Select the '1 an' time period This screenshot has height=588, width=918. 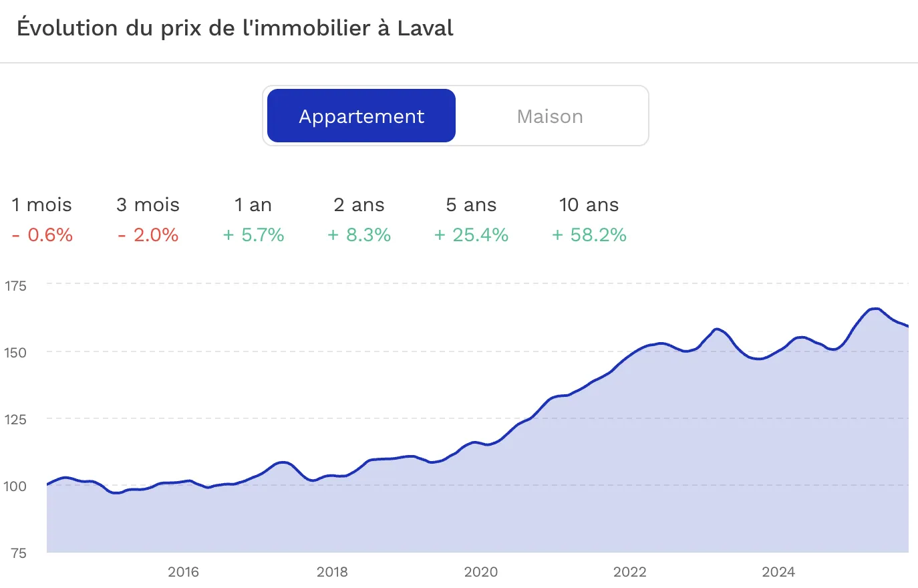point(253,204)
